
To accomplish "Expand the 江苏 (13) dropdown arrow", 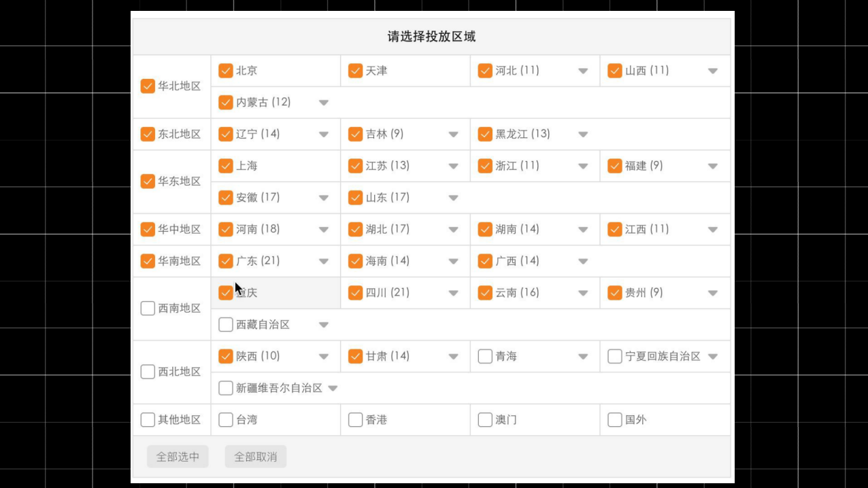I will tap(453, 167).
